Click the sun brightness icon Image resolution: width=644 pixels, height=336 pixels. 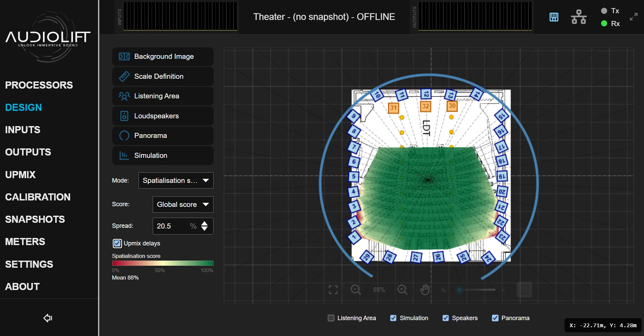click(x=503, y=290)
